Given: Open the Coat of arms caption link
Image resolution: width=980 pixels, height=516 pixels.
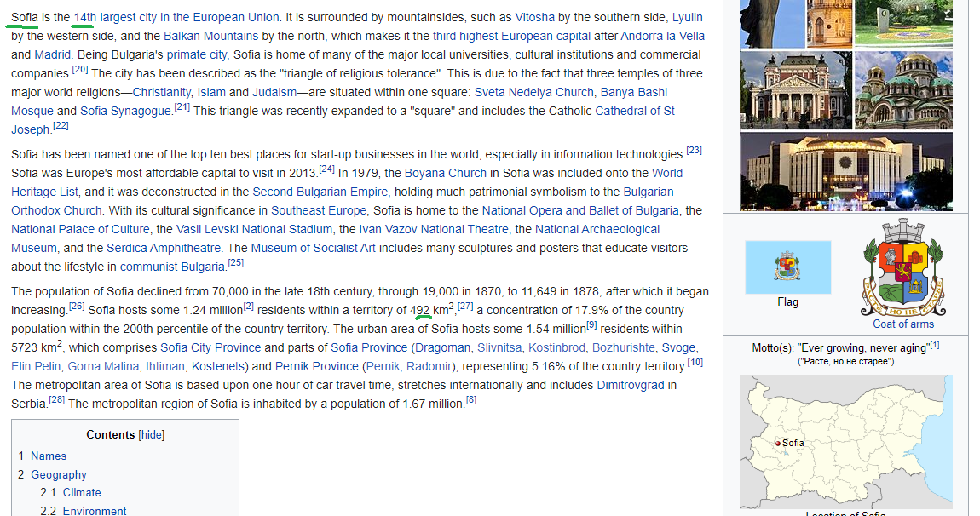Looking at the screenshot, I should click(x=903, y=324).
